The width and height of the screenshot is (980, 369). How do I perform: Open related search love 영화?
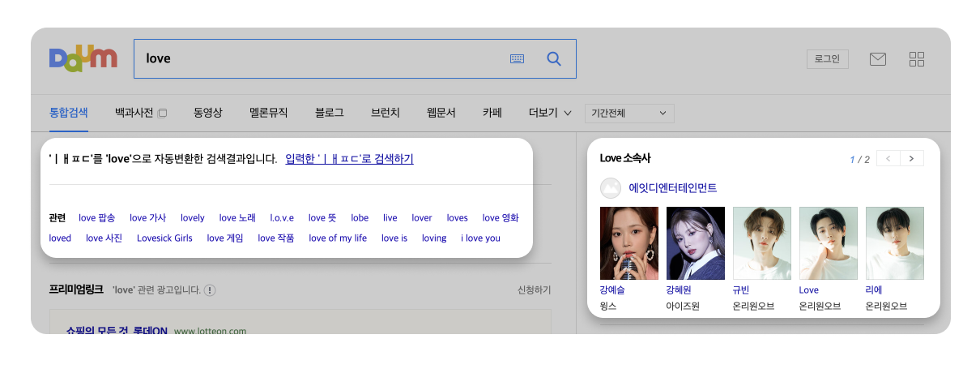point(501,217)
